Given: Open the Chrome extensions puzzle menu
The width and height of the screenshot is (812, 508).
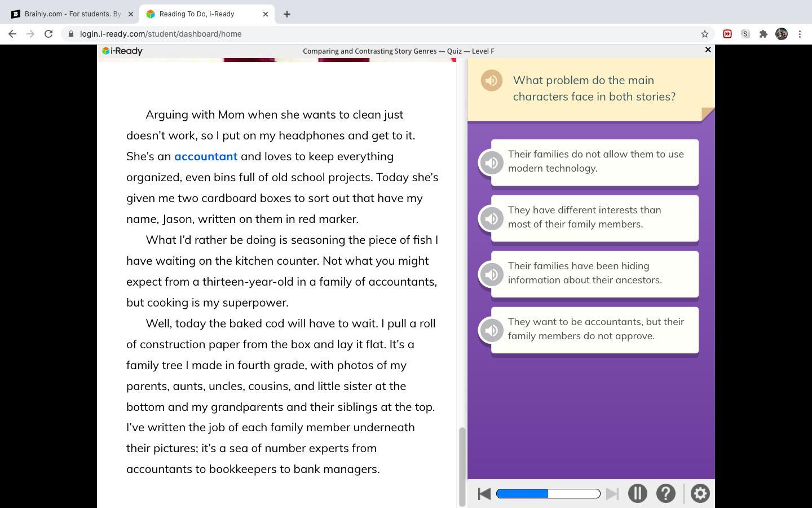Looking at the screenshot, I should click(763, 34).
